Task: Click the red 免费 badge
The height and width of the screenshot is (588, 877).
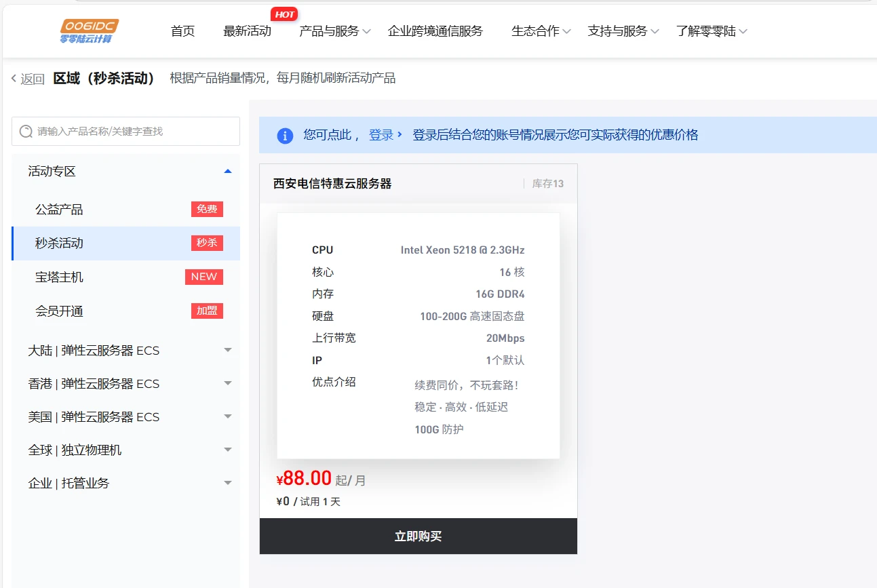Action: pyautogui.click(x=207, y=209)
